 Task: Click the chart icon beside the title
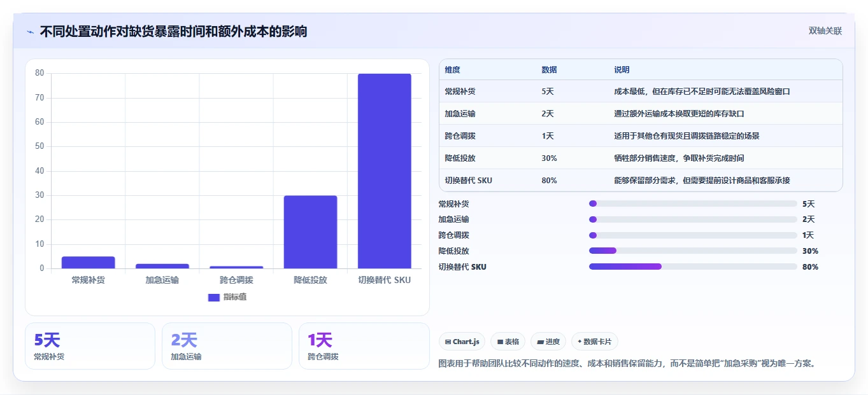tap(30, 31)
